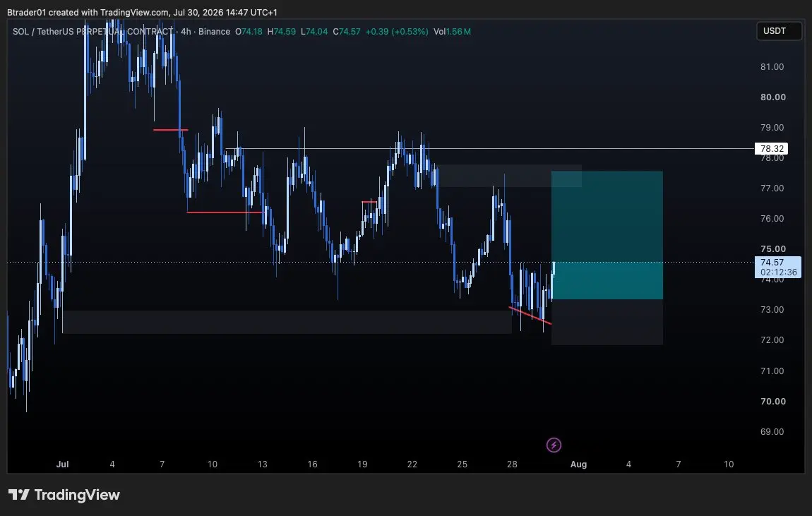The image size is (812, 516).
Task: Click the 4h interval label
Action: (186, 32)
